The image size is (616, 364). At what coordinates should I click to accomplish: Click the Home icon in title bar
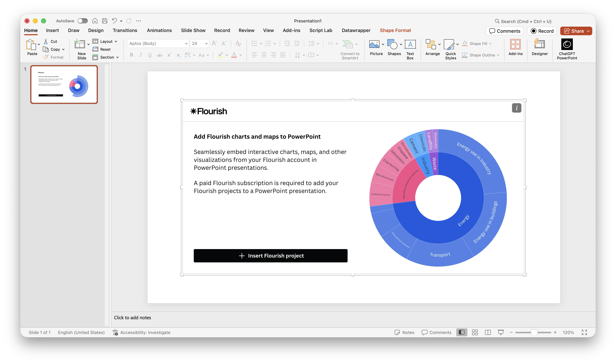[95, 21]
